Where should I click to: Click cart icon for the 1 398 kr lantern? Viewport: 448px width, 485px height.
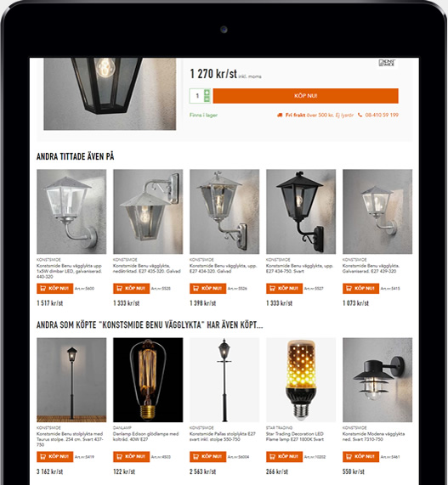(x=196, y=288)
